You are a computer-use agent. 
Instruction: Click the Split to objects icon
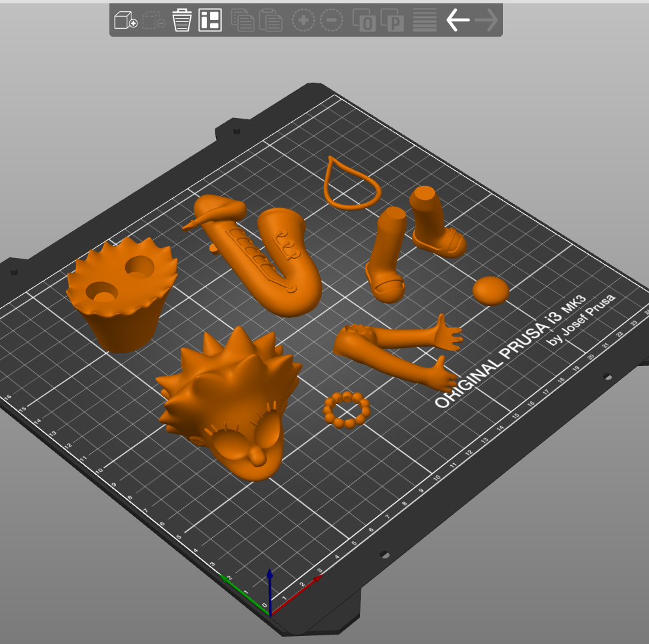364,20
